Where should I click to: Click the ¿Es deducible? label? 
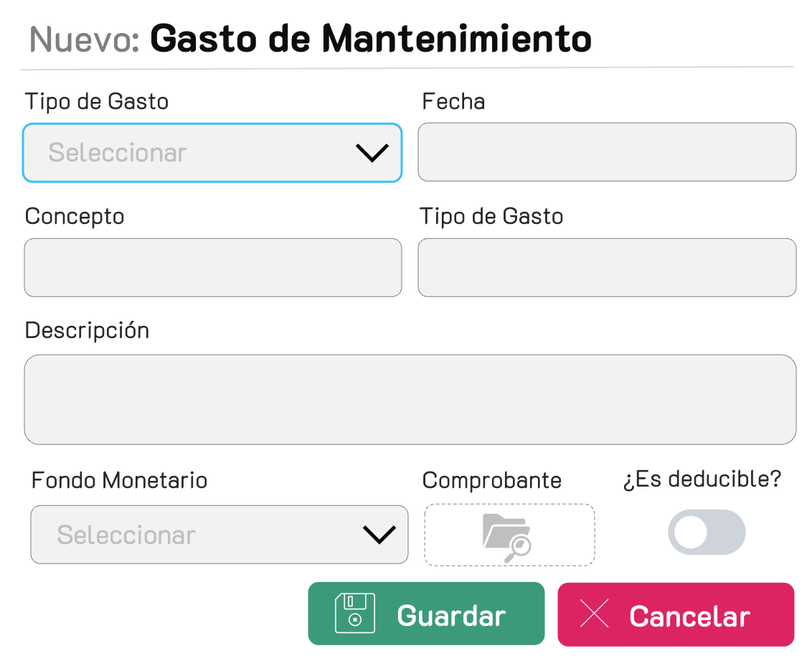[x=702, y=479]
